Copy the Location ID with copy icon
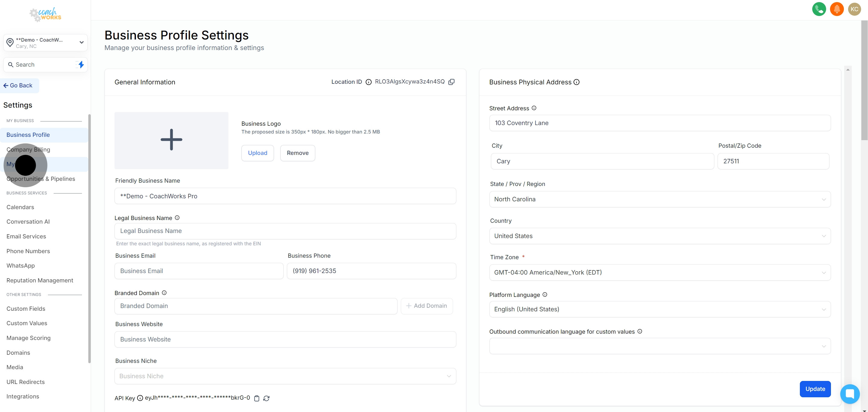Viewport: 868px width, 412px height. 451,82
